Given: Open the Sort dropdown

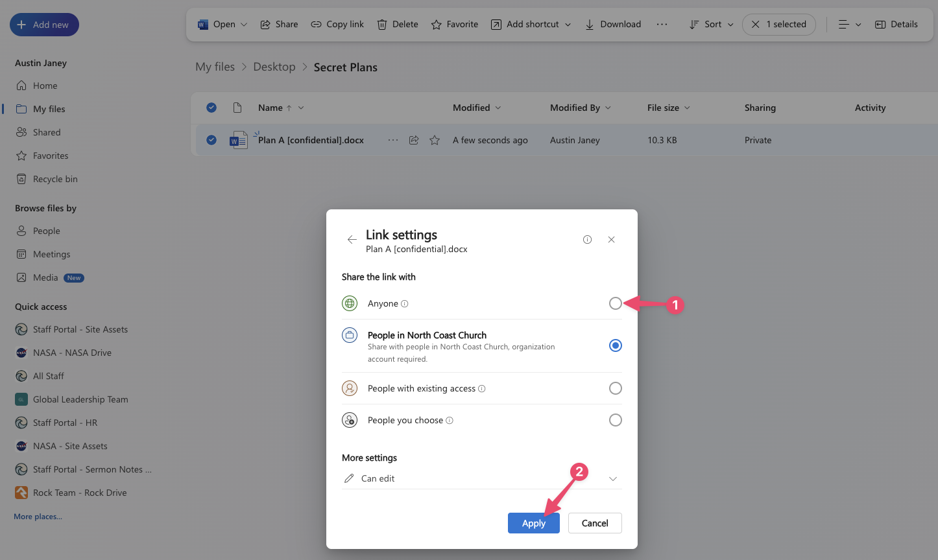Looking at the screenshot, I should pyautogui.click(x=711, y=25).
